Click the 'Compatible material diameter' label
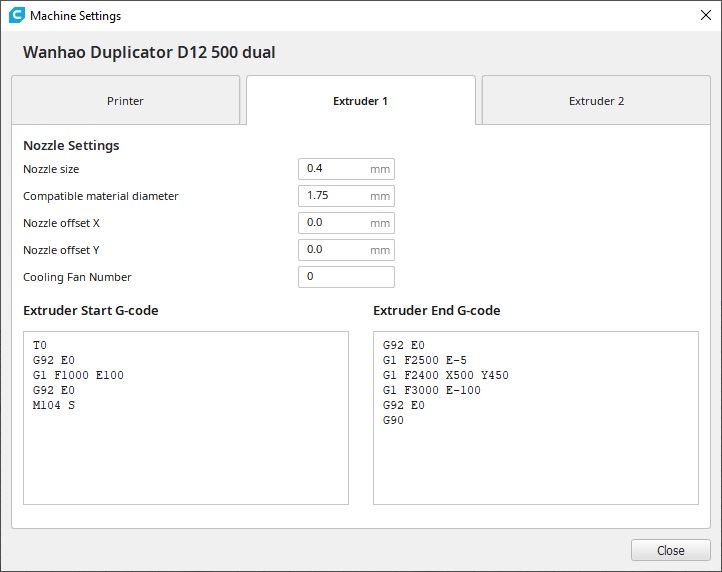Viewport: 722px width, 572px height. tap(100, 196)
